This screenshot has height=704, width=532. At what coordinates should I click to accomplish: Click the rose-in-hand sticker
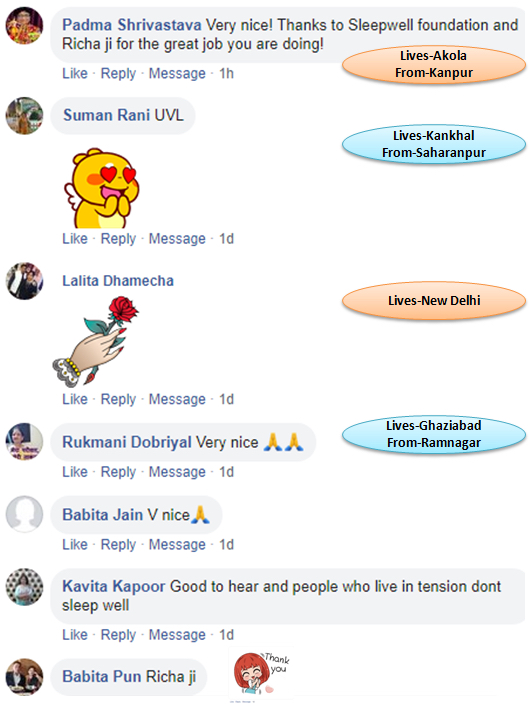point(96,341)
